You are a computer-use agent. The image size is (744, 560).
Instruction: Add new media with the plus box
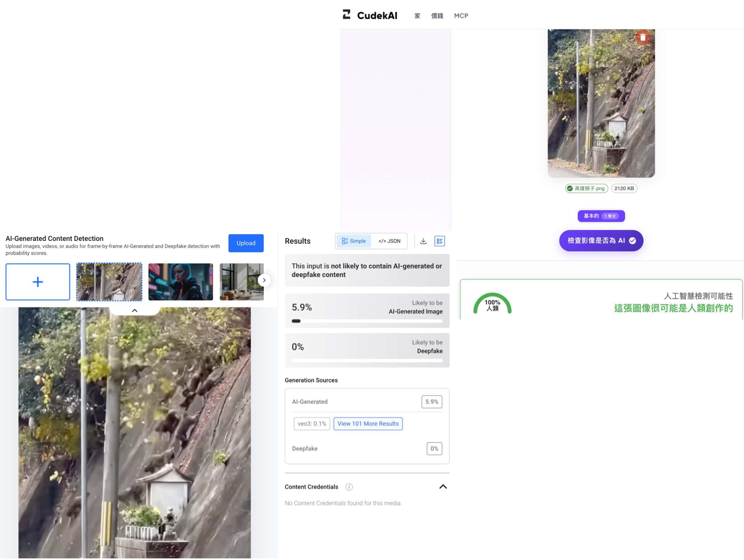pyautogui.click(x=38, y=282)
